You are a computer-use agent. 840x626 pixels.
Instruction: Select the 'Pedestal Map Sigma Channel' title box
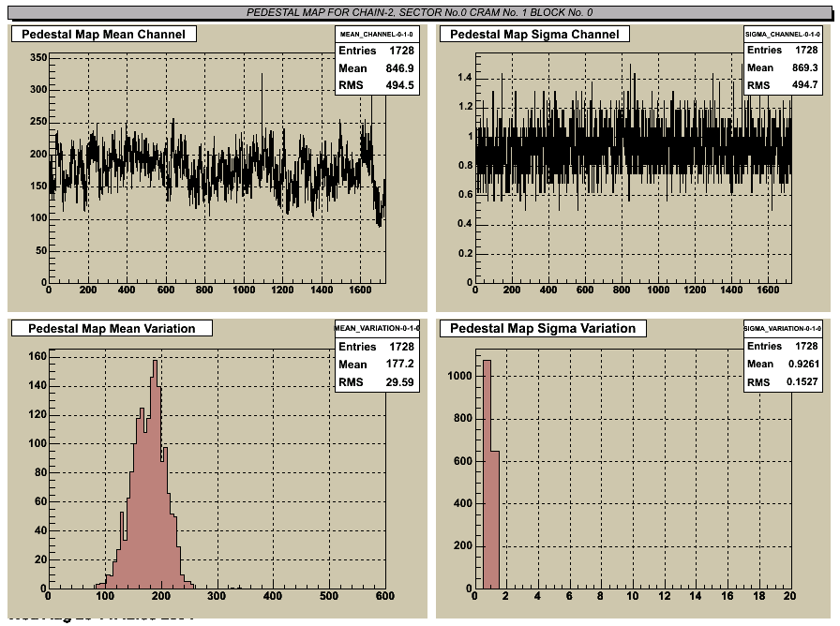[534, 35]
